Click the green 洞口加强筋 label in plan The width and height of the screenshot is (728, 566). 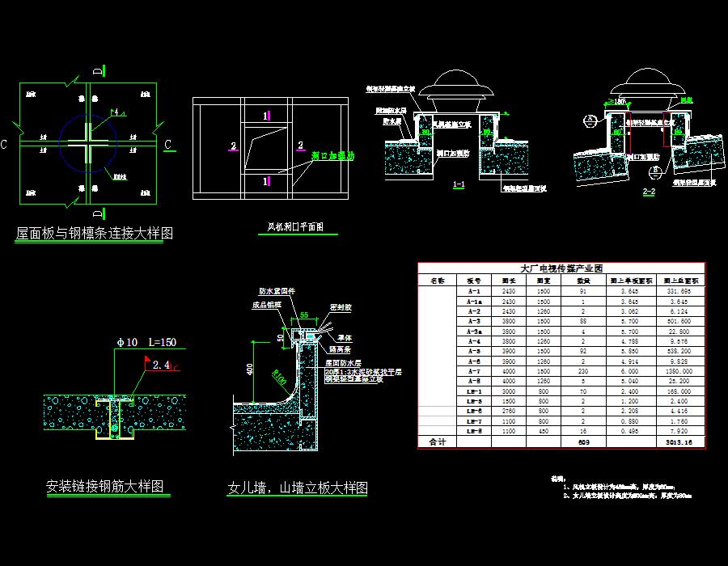coord(334,157)
